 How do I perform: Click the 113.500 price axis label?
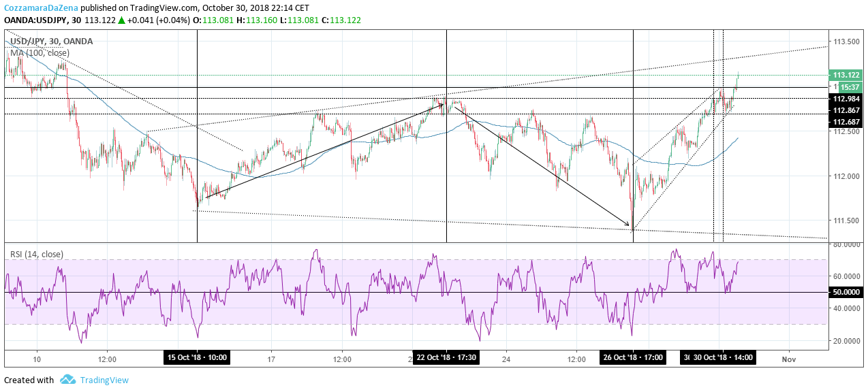coord(846,42)
